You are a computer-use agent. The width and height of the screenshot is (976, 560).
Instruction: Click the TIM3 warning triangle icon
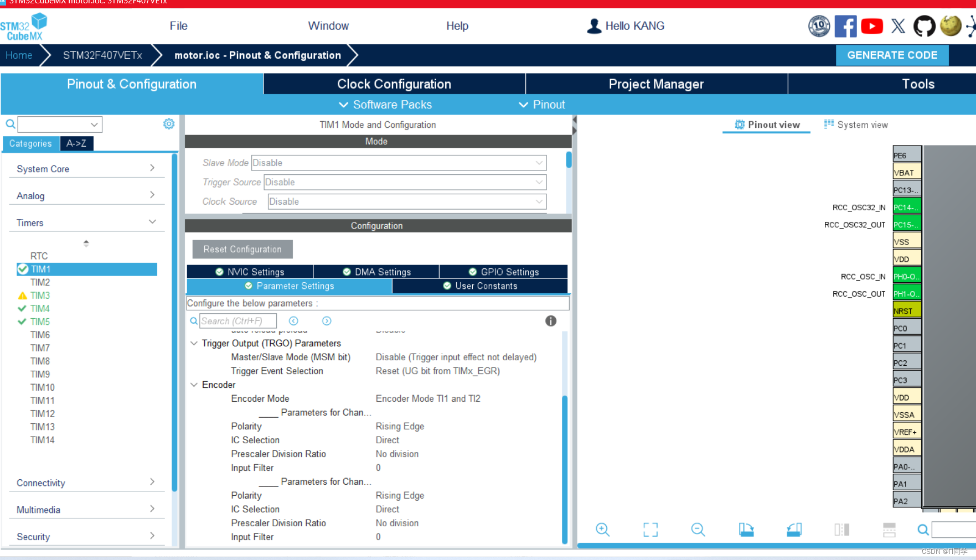point(22,295)
